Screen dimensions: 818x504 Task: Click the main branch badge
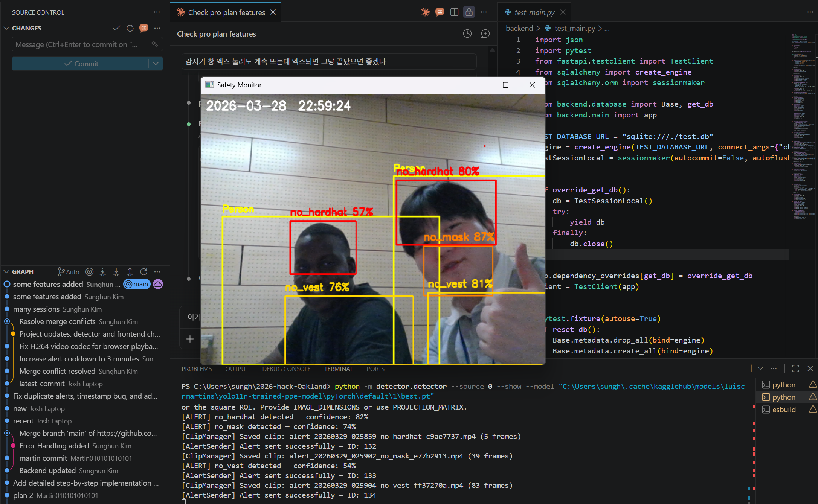(x=137, y=284)
